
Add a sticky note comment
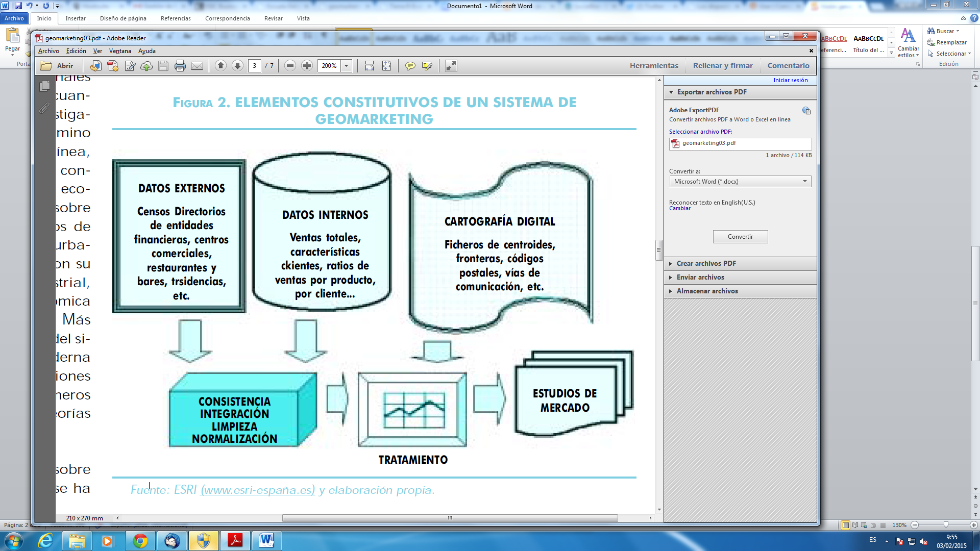410,66
